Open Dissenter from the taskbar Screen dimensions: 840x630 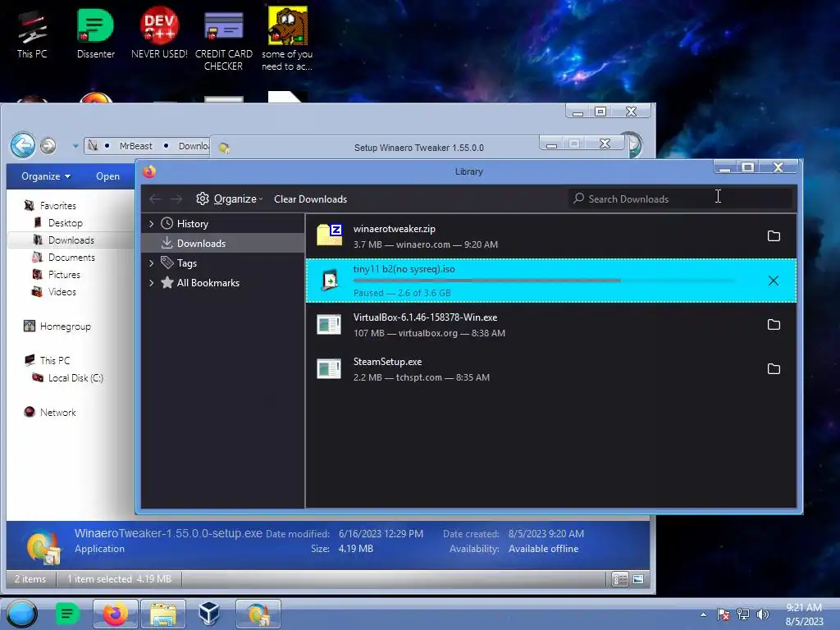click(67, 614)
